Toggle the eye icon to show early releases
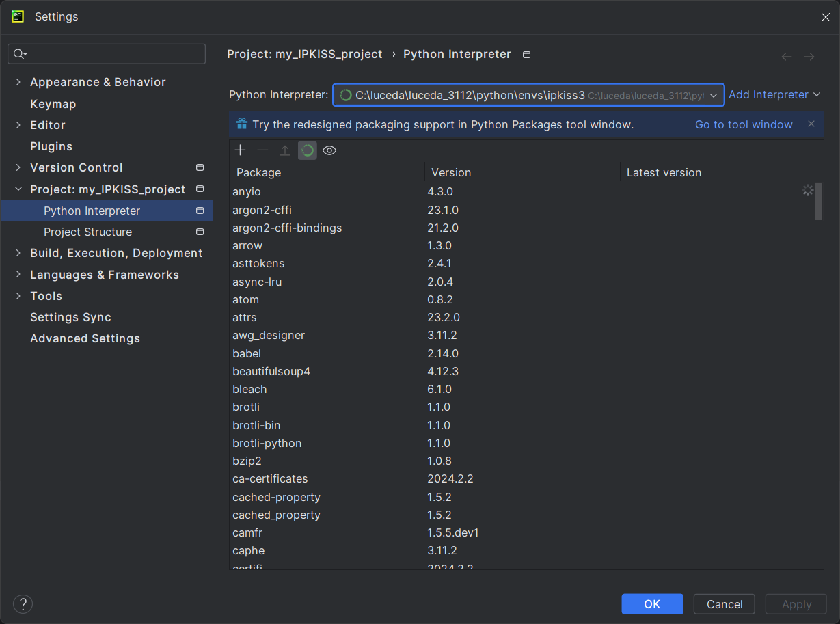Screen dimensions: 840x624 329,150
